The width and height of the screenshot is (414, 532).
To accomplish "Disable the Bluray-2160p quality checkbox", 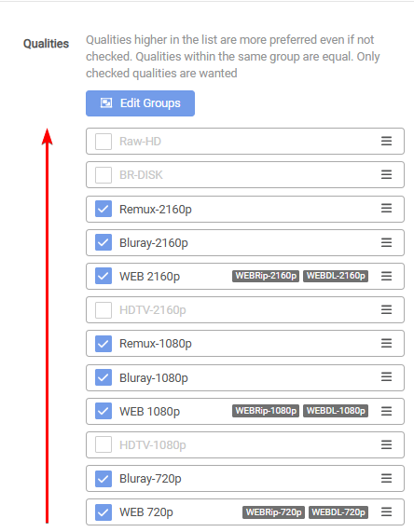I will tap(103, 242).
